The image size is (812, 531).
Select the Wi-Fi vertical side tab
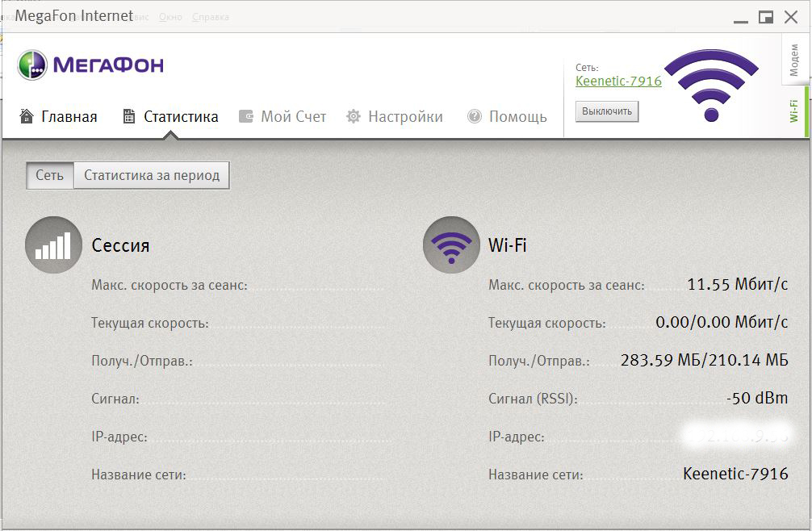click(x=794, y=111)
